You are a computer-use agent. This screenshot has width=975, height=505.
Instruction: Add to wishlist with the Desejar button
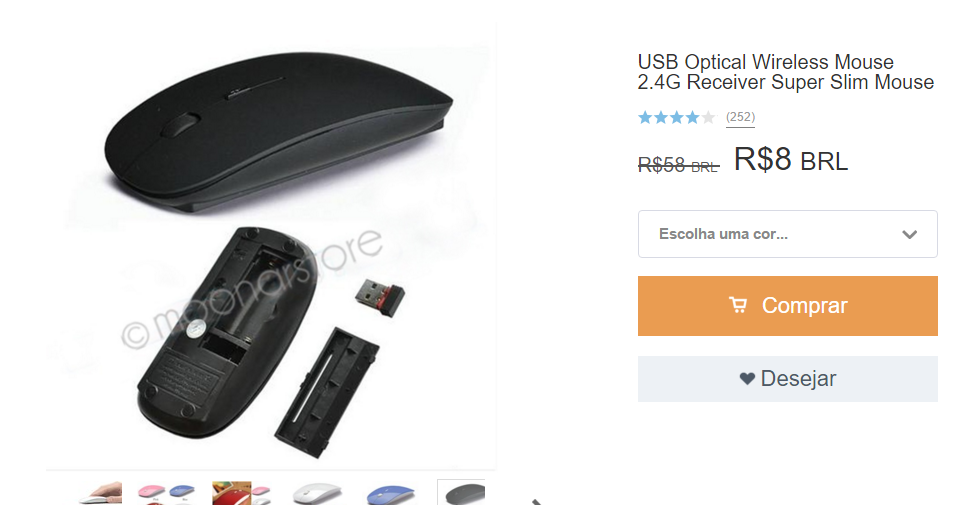(x=787, y=379)
